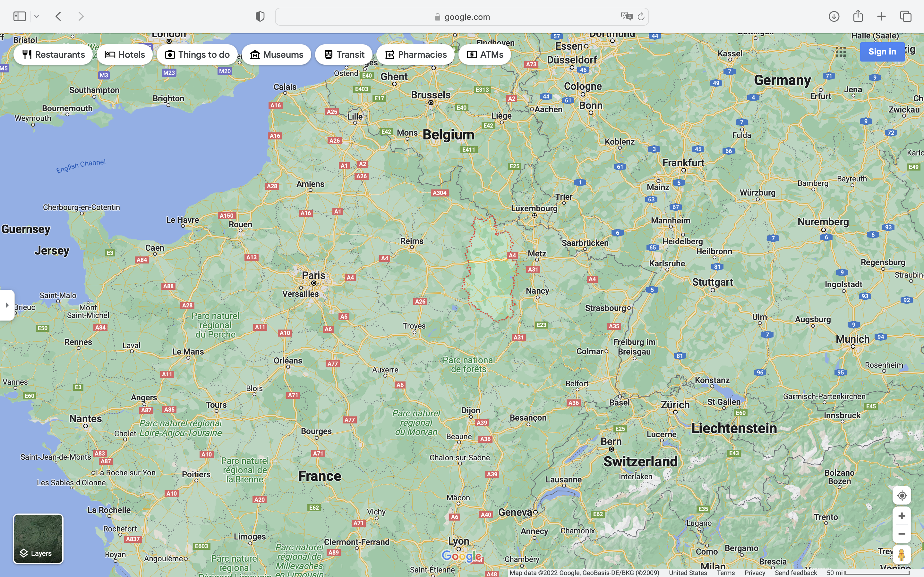Toggle Safari's sidebar button
Viewport: 924px width, 577px height.
point(20,16)
